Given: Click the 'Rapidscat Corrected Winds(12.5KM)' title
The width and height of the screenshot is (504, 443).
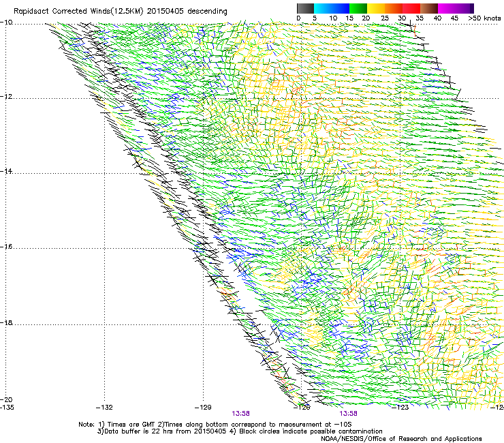Looking at the screenshot, I should pyautogui.click(x=78, y=12).
